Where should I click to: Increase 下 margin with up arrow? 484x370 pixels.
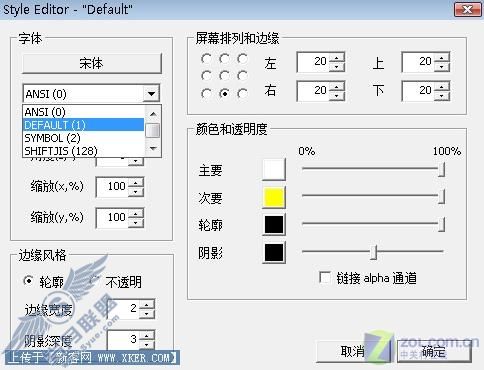coord(442,86)
